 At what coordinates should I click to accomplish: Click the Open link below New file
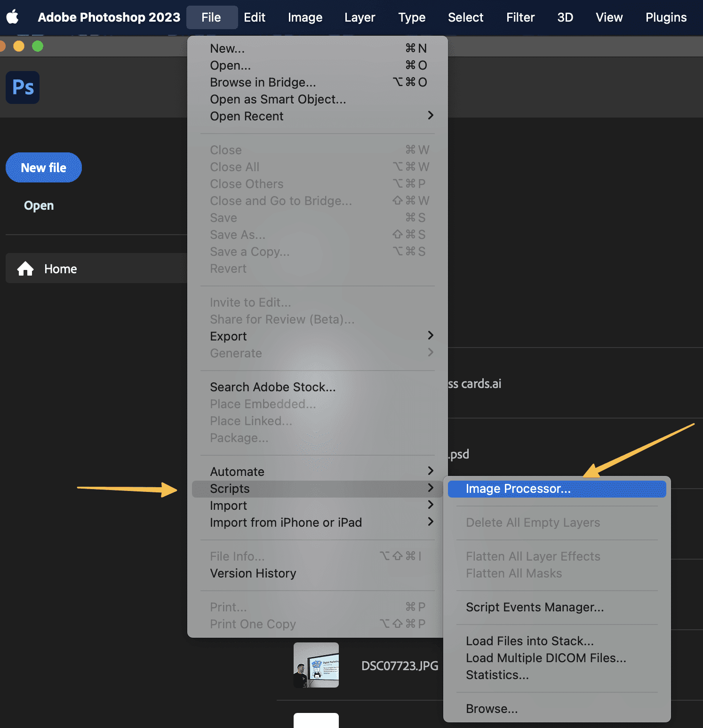pyautogui.click(x=38, y=205)
